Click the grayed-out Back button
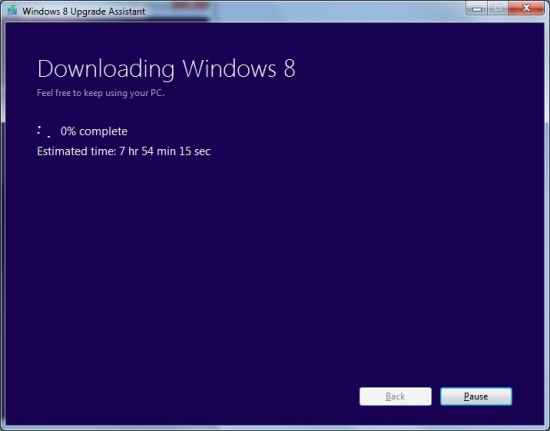 395,396
